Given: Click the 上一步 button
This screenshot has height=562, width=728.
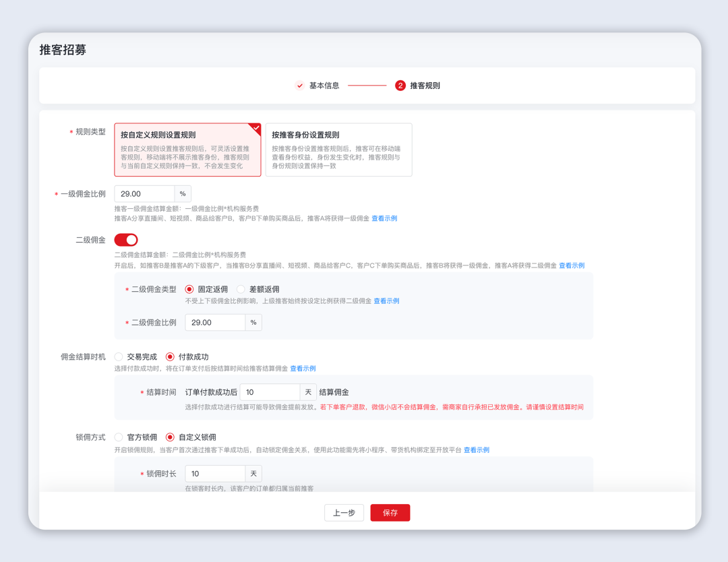Looking at the screenshot, I should [x=344, y=513].
